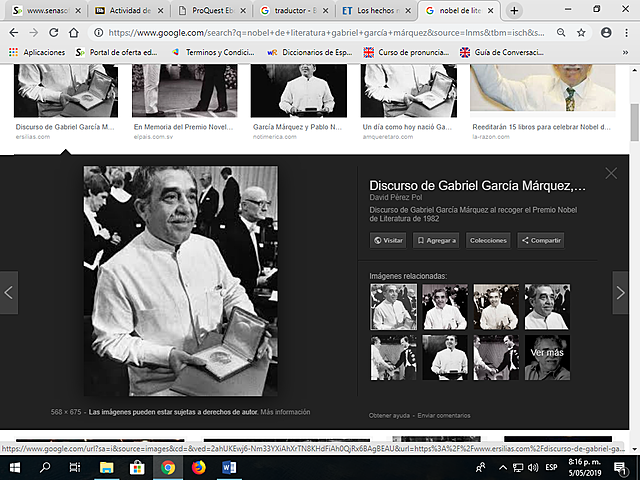
Task: Open the Aplicaciones apps shortcut
Action: point(37,52)
